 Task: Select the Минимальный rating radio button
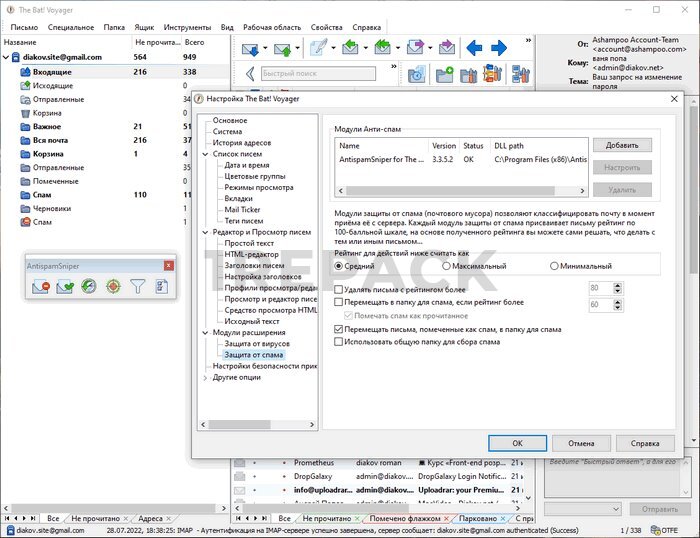[x=554, y=266]
